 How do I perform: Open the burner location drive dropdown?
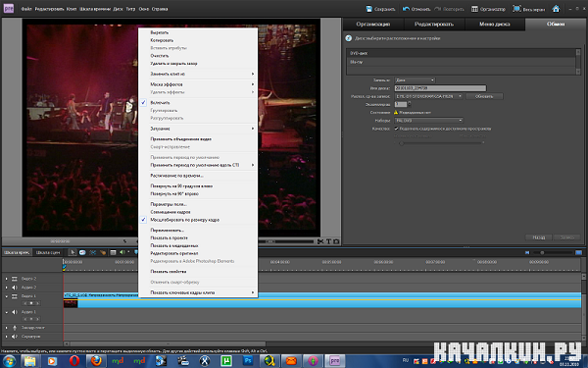click(x=429, y=96)
